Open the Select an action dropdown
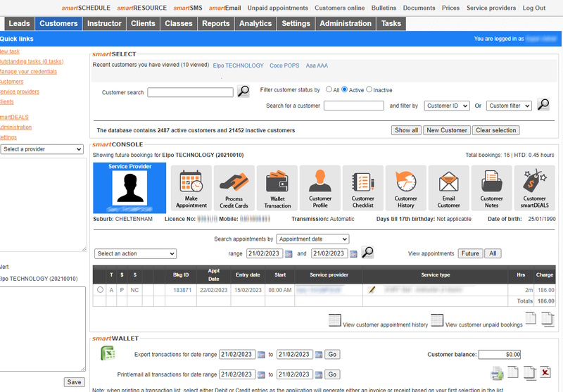 point(135,253)
